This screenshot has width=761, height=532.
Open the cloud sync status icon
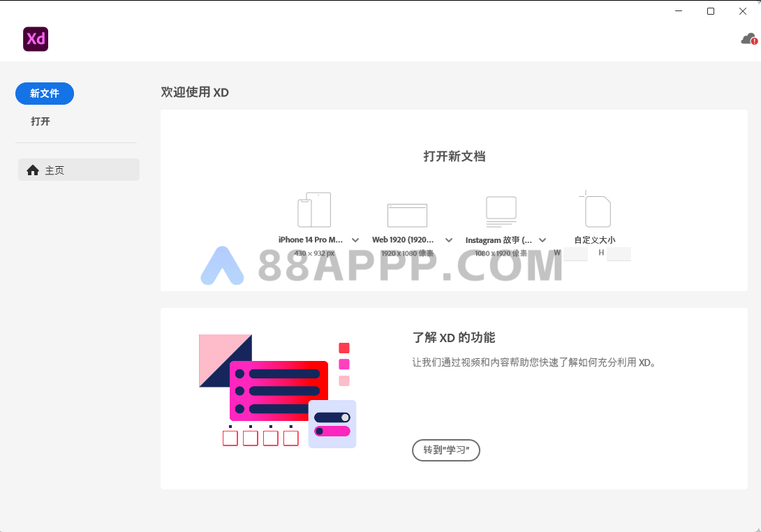[x=748, y=39]
